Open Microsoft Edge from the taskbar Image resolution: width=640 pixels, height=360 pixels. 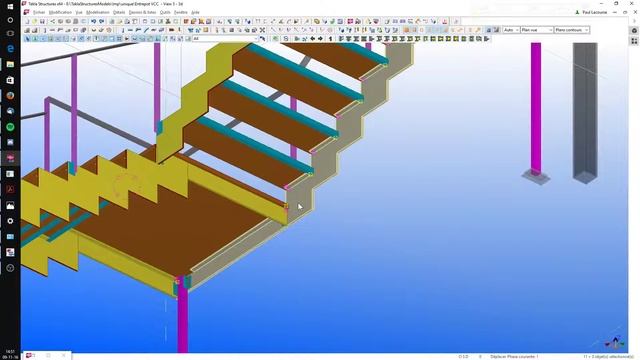(x=10, y=49)
